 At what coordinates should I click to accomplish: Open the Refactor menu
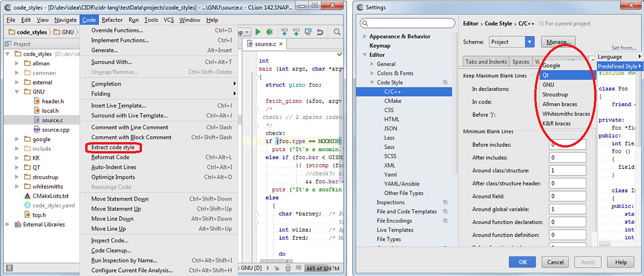point(112,20)
